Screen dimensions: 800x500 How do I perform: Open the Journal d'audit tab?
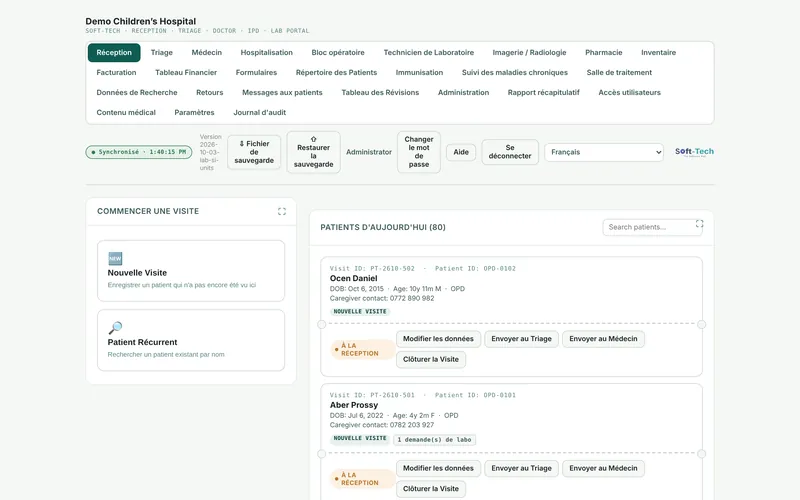coord(260,112)
